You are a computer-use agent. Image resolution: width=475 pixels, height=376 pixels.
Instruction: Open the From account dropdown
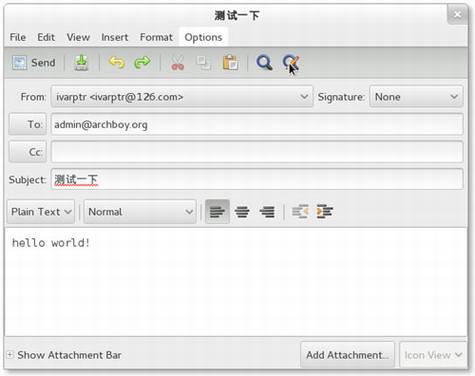pyautogui.click(x=182, y=97)
